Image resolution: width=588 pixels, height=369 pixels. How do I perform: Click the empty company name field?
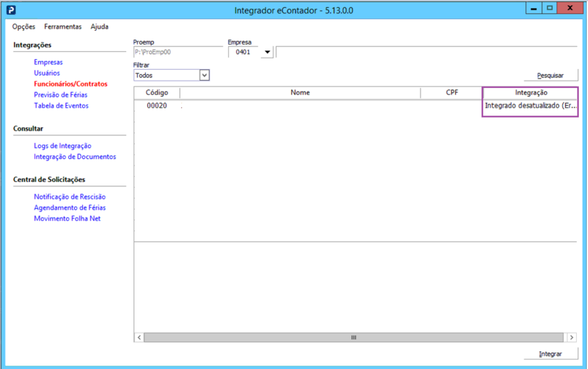pyautogui.click(x=426, y=52)
